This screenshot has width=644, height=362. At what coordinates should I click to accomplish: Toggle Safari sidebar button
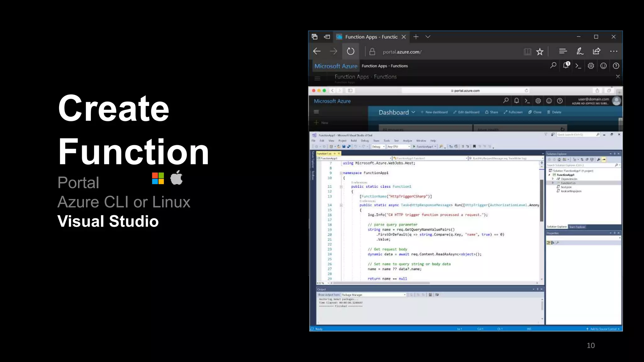[x=350, y=90]
